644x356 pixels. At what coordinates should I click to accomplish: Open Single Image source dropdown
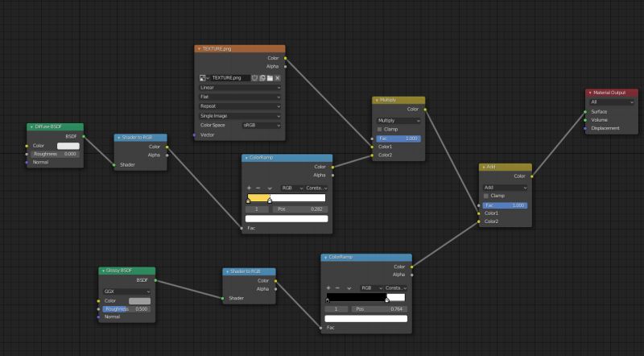click(x=240, y=116)
